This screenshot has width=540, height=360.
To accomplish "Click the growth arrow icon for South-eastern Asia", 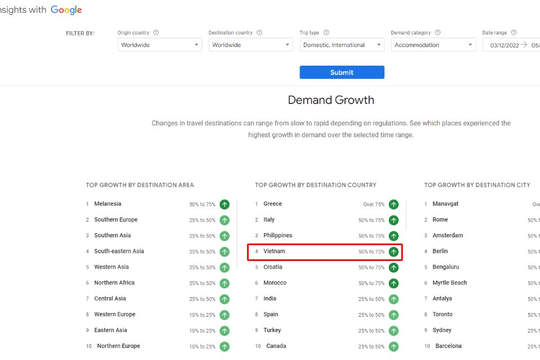I will pos(225,252).
